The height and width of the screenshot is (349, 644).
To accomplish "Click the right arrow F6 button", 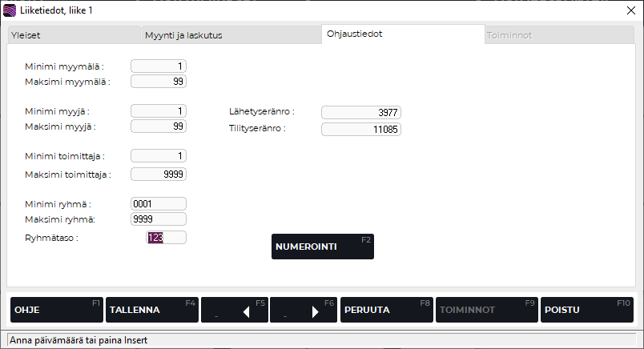I will tap(304, 310).
